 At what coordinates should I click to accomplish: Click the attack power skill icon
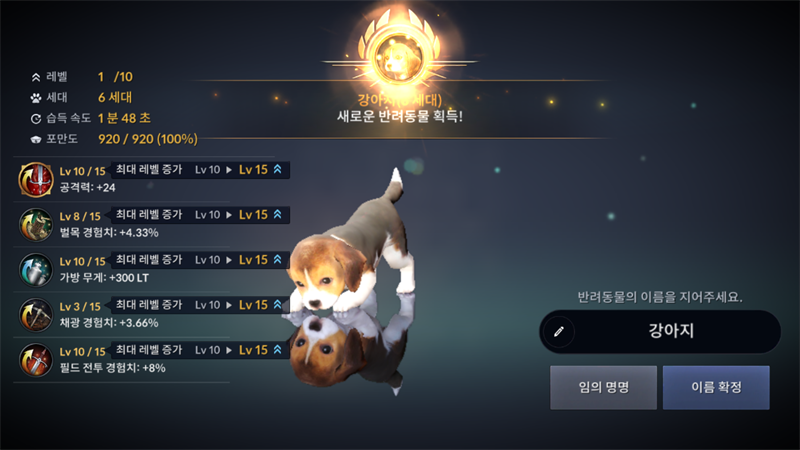pyautogui.click(x=36, y=180)
